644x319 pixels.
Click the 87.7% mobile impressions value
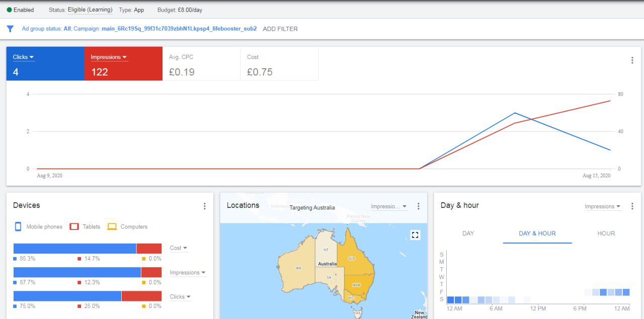(x=27, y=282)
